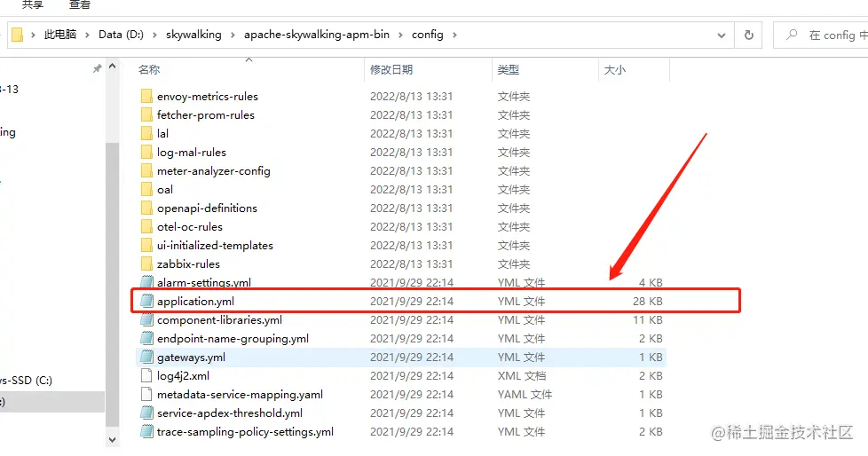Image resolution: width=868 pixels, height=456 pixels.
Task: Go to skywalking in breadcrumb
Action: coord(193,35)
